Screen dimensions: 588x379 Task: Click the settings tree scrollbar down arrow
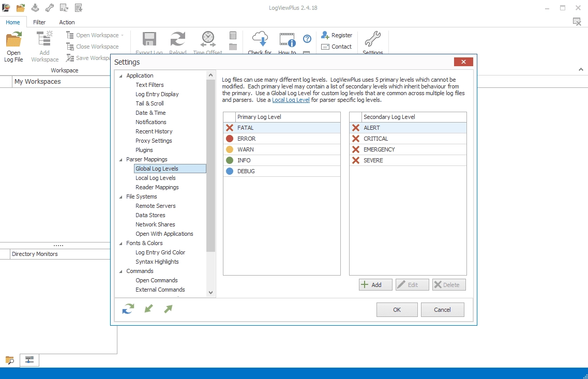[211, 293]
